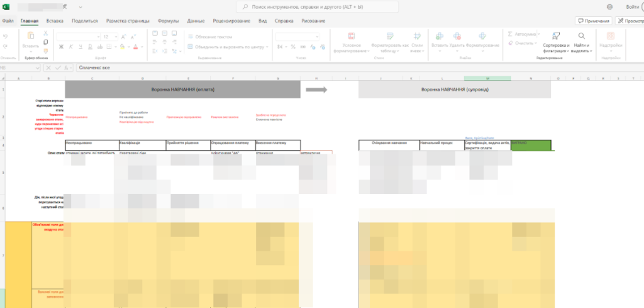This screenshot has height=308, width=644.
Task: Click the search box Поиск инструментов
Action: pyautogui.click(x=317, y=7)
